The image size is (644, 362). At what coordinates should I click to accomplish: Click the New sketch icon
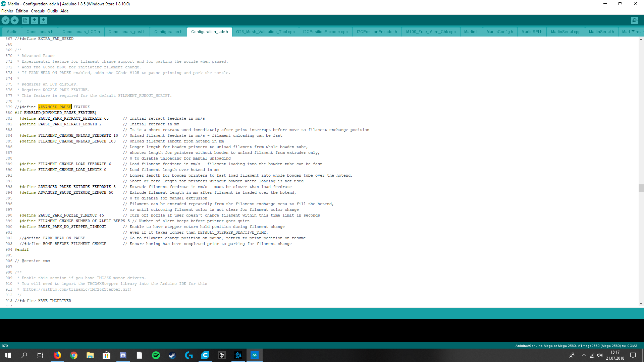click(25, 20)
